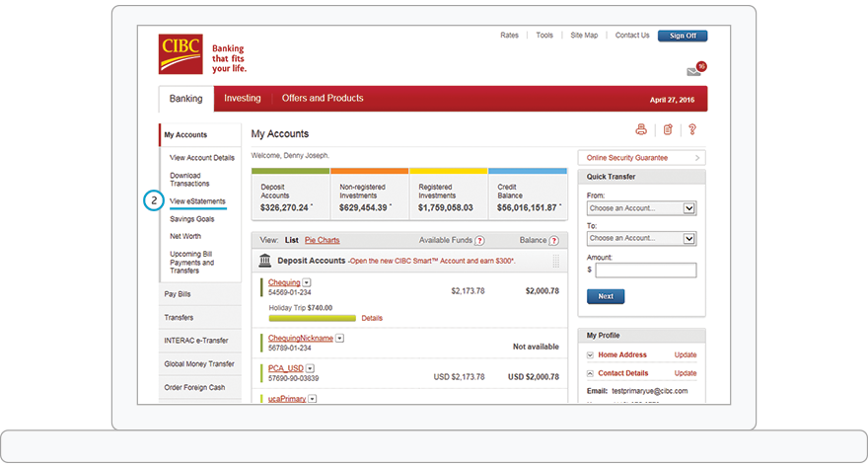Viewport: 868px width, 469px height.
Task: Click the Holiday Trip goal progress bar
Action: 313,318
